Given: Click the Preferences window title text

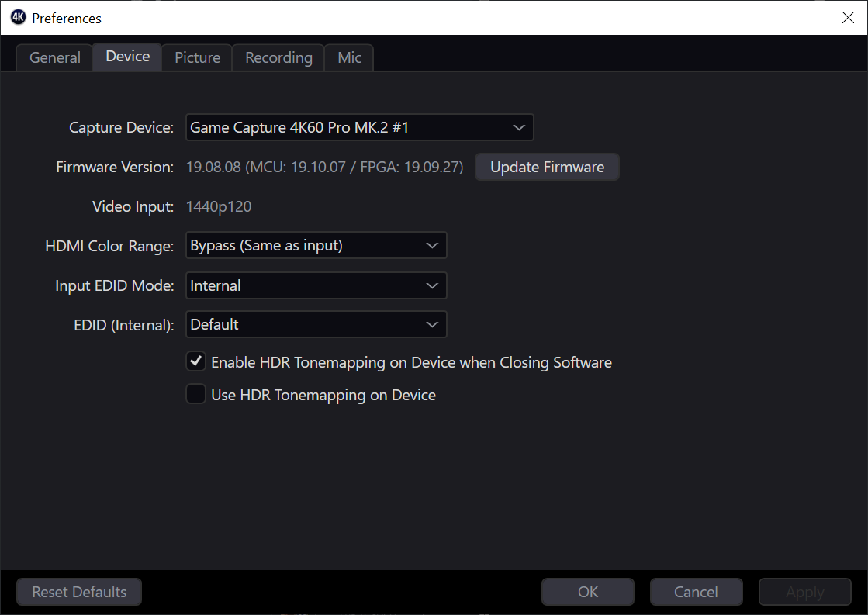Looking at the screenshot, I should pyautogui.click(x=67, y=19).
